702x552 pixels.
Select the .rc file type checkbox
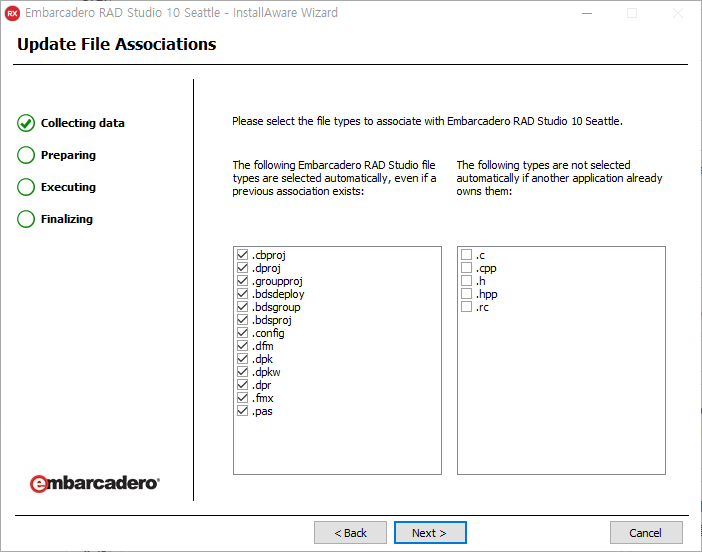click(x=466, y=307)
